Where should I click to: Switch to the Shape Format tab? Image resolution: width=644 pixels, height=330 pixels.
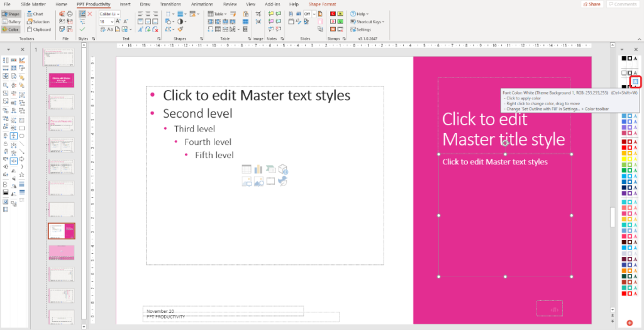pos(322,4)
